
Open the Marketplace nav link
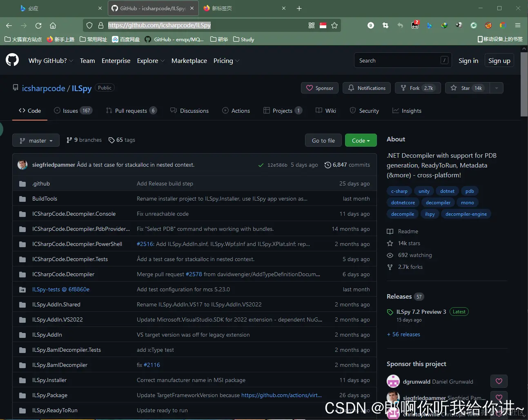click(189, 60)
